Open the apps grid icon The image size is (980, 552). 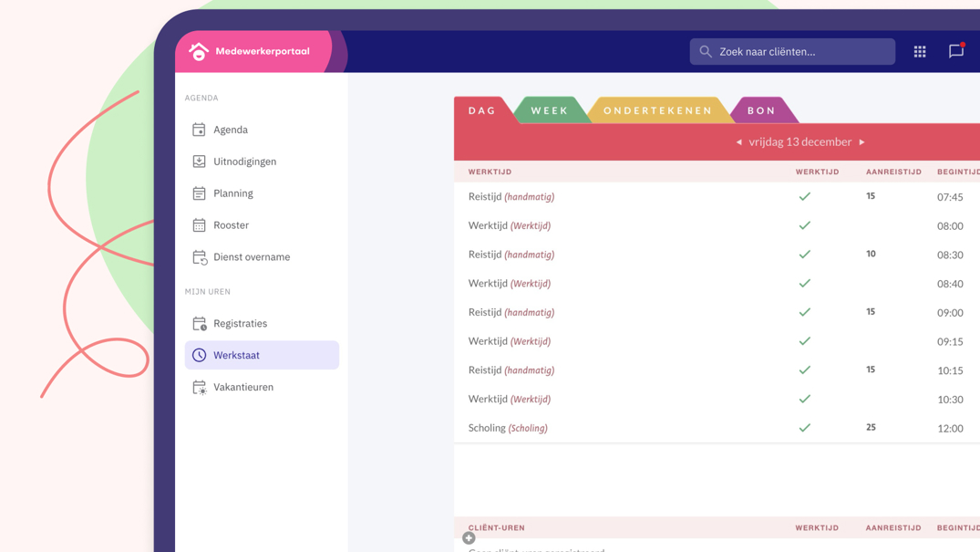pos(920,52)
